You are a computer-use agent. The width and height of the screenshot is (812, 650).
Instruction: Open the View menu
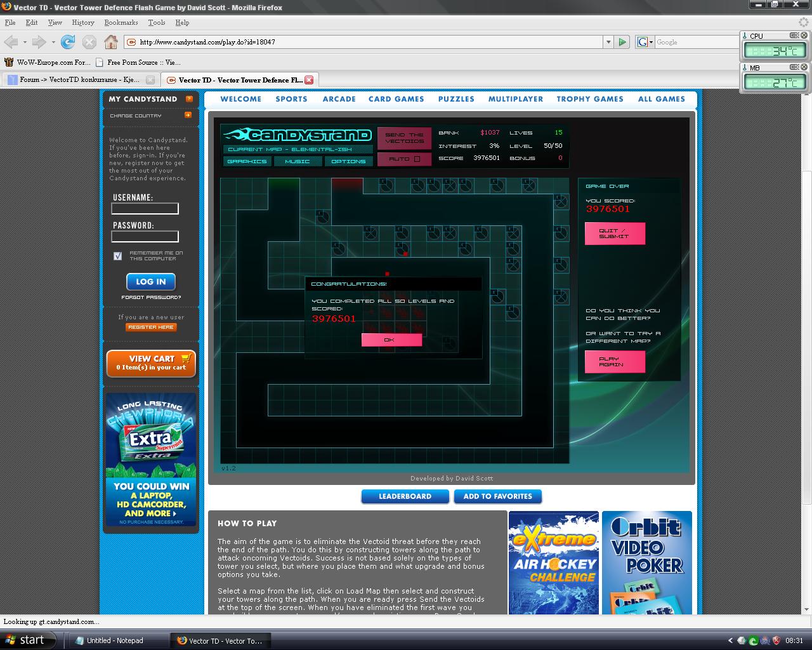[55, 22]
